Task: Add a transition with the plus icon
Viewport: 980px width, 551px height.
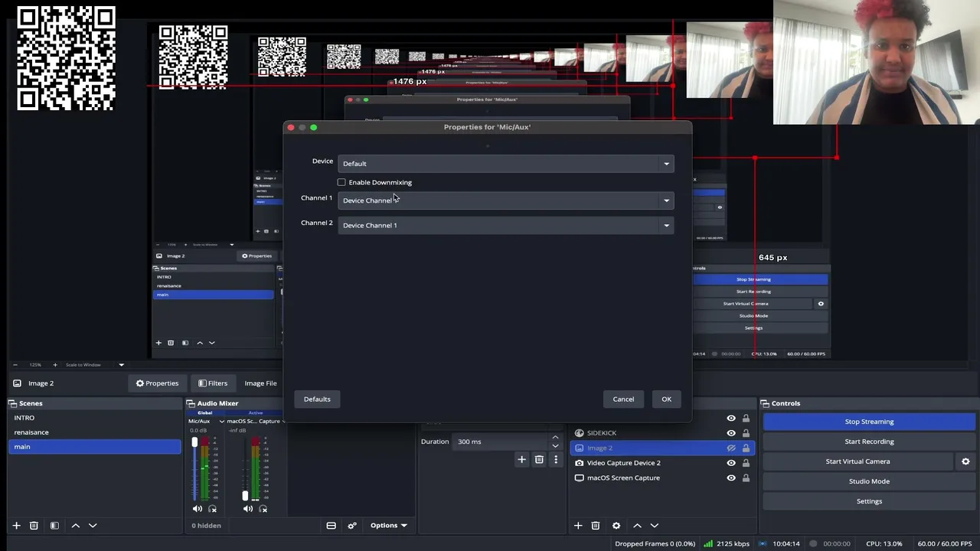Action: (x=521, y=459)
